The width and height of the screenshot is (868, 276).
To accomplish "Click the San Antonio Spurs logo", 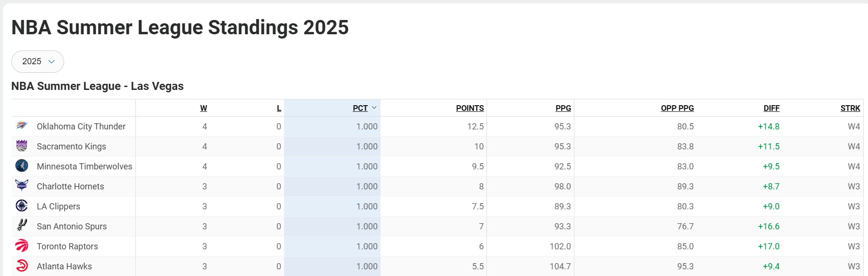I will (x=21, y=226).
